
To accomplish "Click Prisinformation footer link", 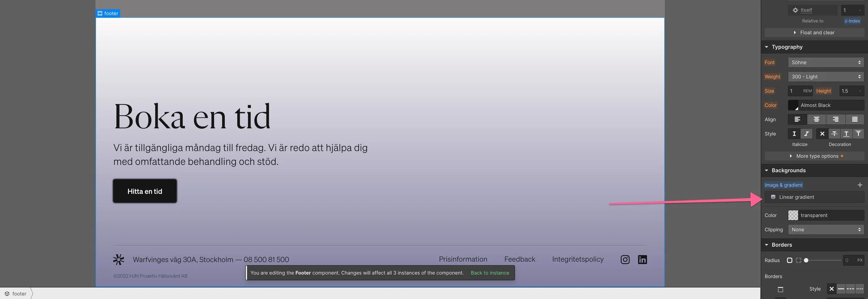I will (463, 259).
